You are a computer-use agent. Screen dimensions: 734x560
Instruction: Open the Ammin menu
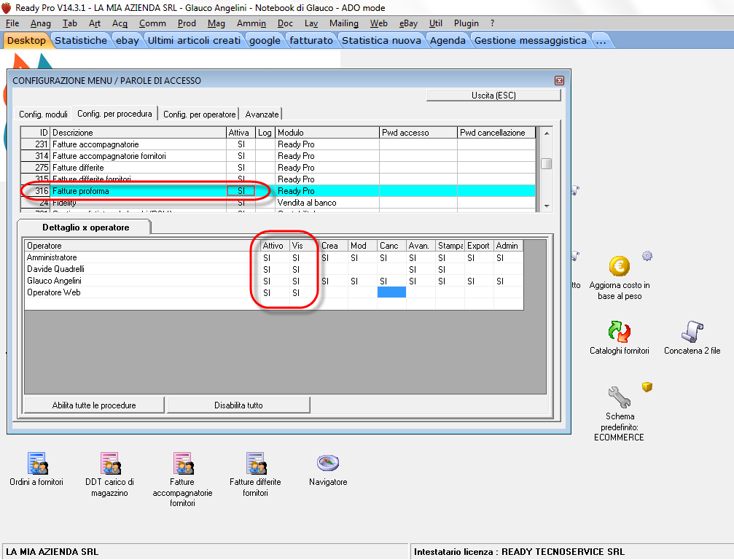tap(251, 23)
